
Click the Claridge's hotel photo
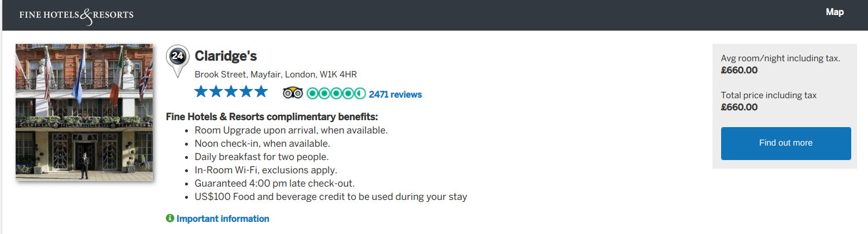[84, 112]
